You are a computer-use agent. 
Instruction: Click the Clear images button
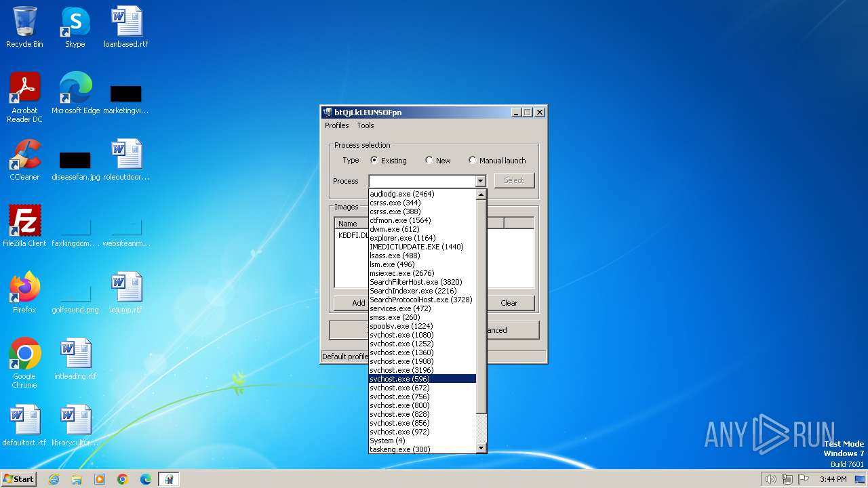tap(509, 303)
